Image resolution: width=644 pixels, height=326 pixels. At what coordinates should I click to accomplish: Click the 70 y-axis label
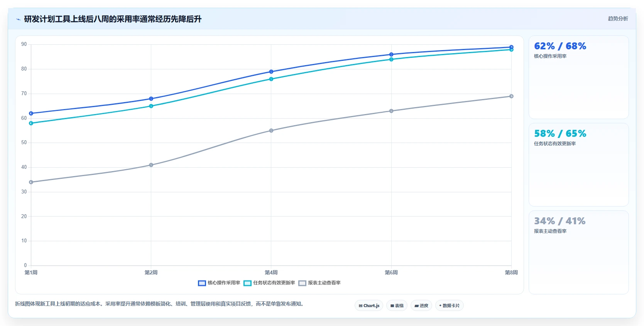[x=24, y=94]
